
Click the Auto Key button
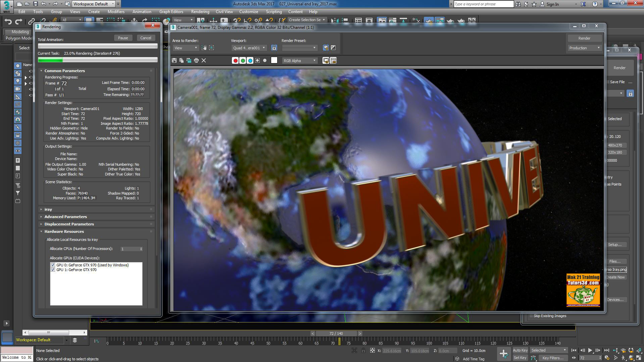pos(520,350)
